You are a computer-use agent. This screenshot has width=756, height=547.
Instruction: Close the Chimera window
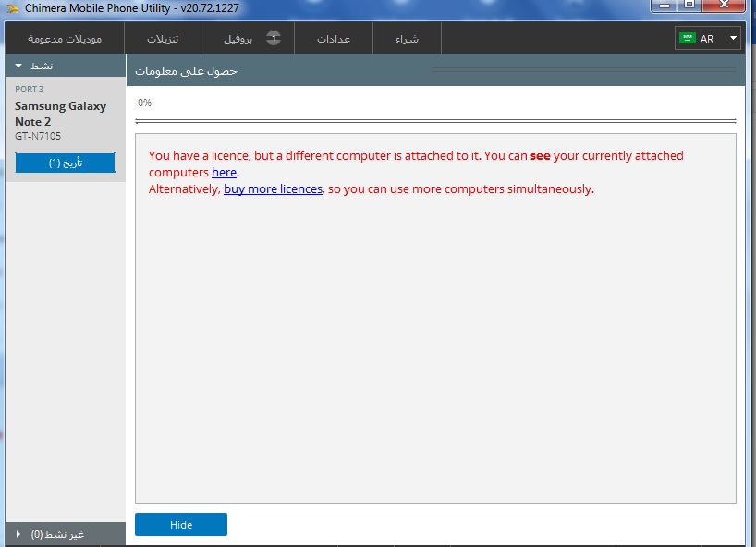tap(724, 5)
